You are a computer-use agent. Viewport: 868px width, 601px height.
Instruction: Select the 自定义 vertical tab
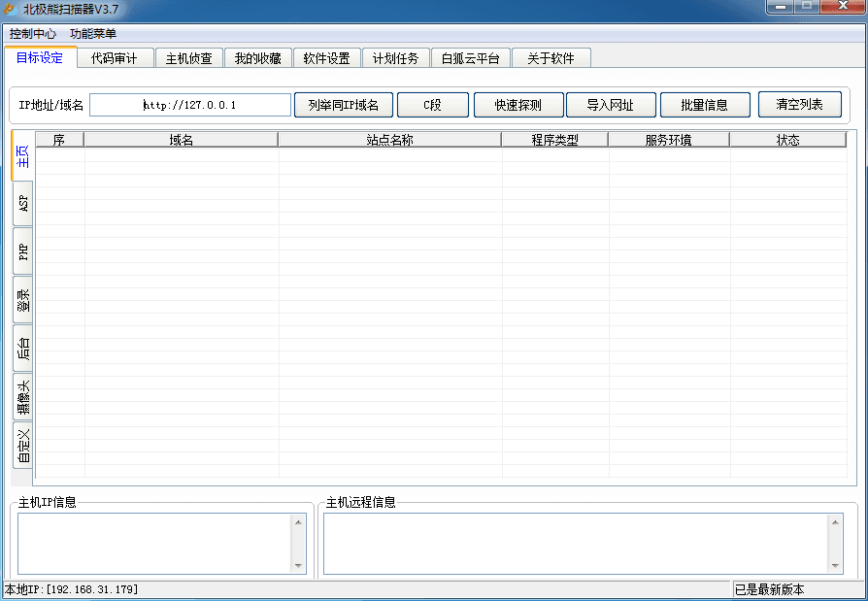(23, 445)
